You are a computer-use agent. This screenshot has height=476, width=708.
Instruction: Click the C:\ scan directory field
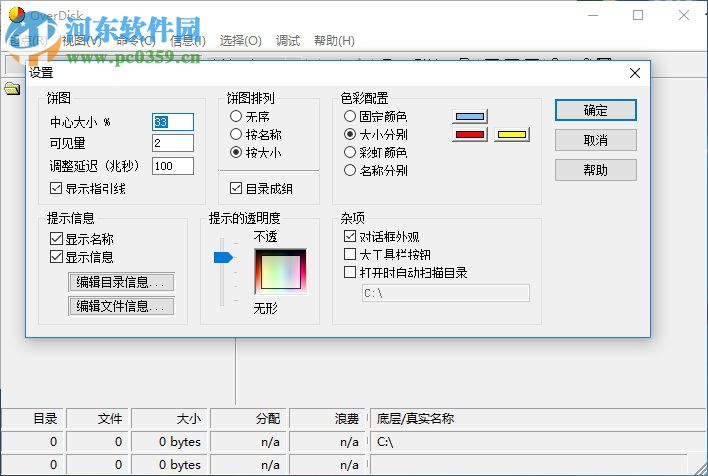pyautogui.click(x=446, y=293)
